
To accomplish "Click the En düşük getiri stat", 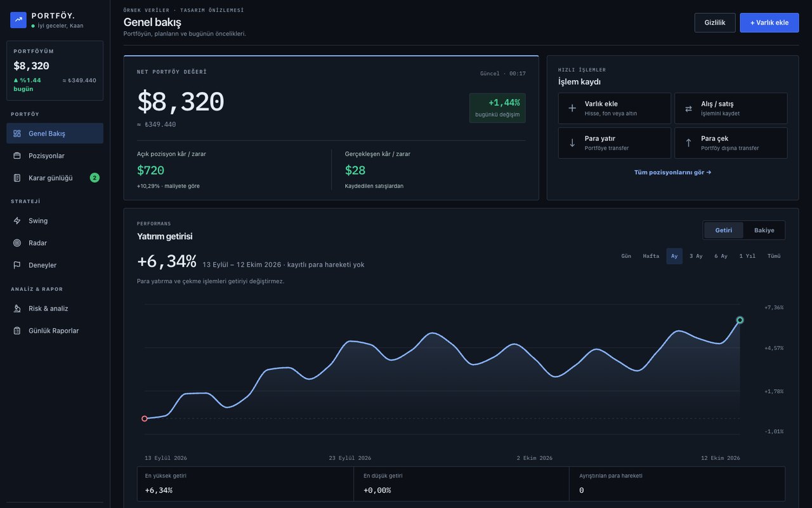I will tap(461, 484).
